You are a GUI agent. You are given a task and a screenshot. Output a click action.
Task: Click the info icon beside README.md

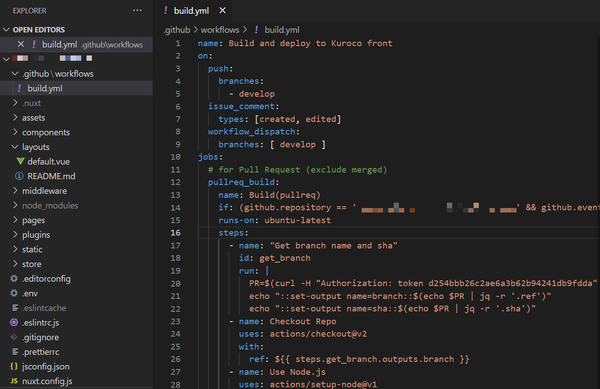click(x=19, y=176)
